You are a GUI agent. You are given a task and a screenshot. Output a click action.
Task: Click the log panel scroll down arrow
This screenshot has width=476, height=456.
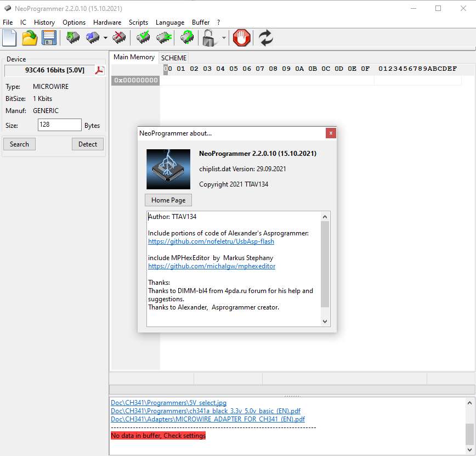pyautogui.click(x=469, y=449)
